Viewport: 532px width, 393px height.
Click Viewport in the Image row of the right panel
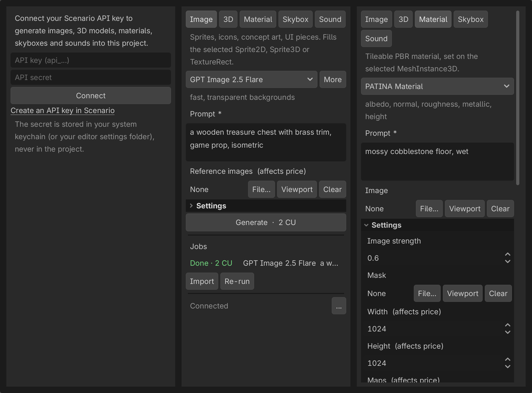pos(465,209)
